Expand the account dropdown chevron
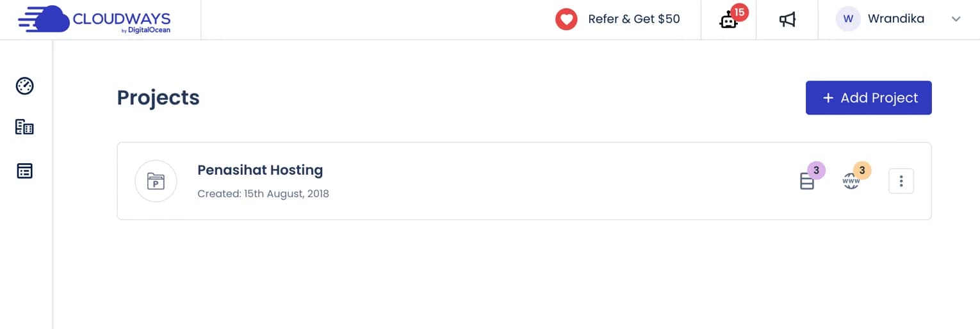 [956, 19]
